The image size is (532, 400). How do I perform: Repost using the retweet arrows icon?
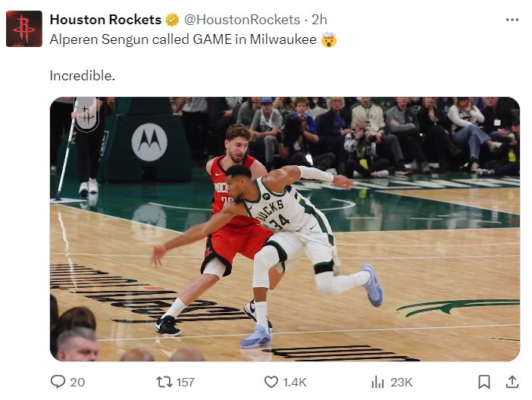(164, 382)
